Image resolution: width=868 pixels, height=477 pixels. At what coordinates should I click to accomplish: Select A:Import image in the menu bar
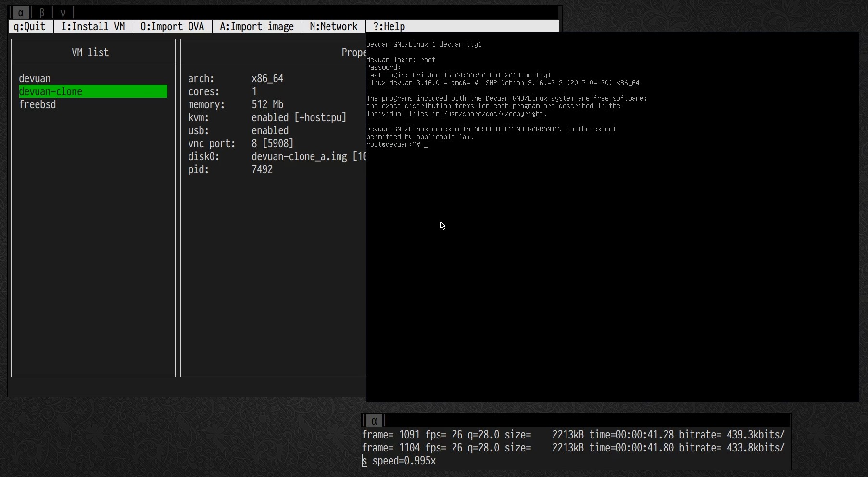[x=256, y=26]
